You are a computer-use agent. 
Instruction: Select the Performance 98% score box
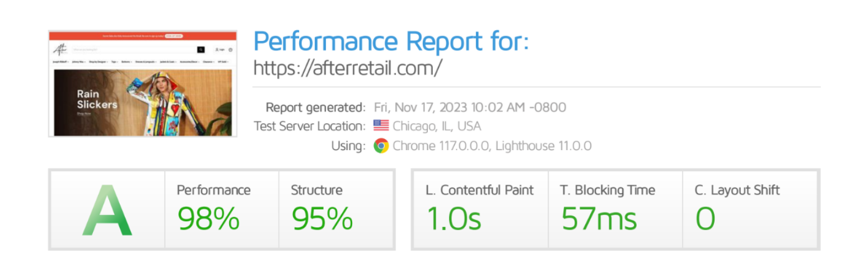pyautogui.click(x=222, y=209)
